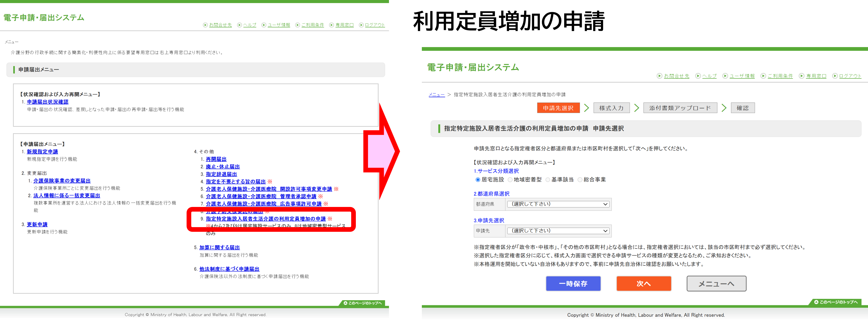The image size is (868, 320).
Task: Open the 申請先 dropdown
Action: click(x=558, y=231)
